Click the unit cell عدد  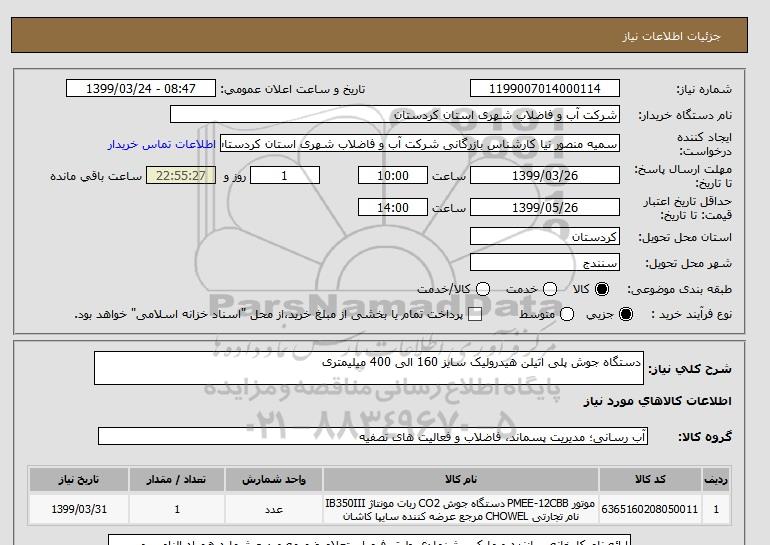point(274,509)
